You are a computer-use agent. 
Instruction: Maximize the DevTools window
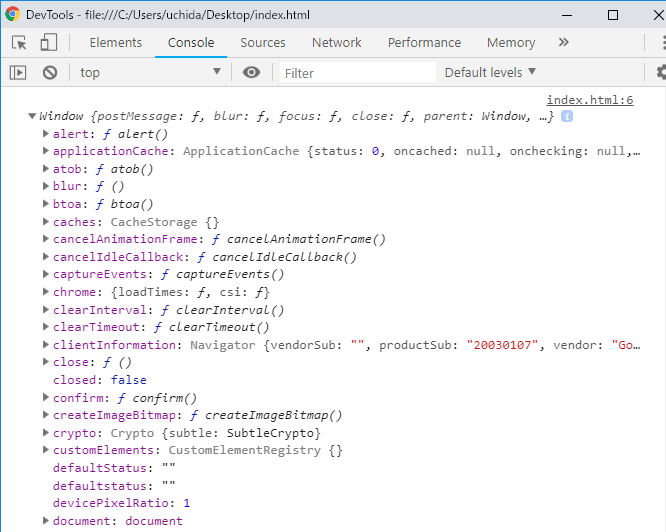[612, 15]
